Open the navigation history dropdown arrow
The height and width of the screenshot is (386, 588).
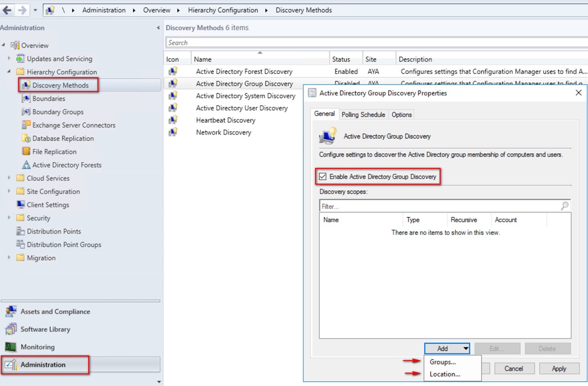(35, 10)
